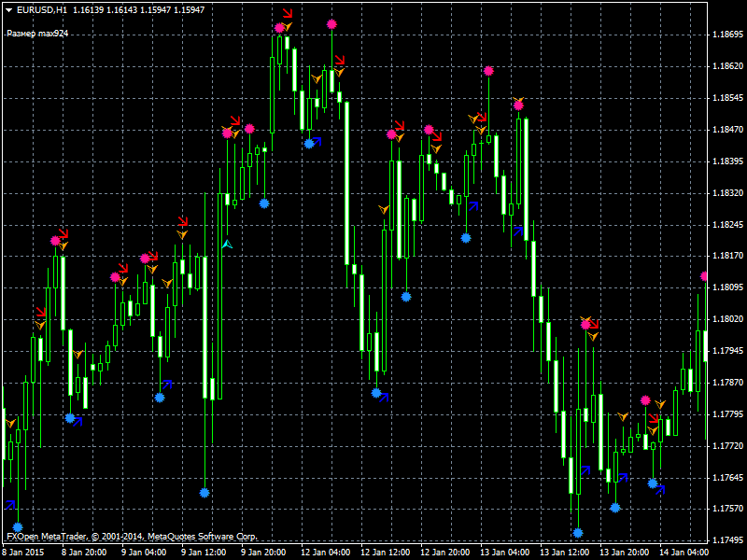Click price label 1.17720 on the scale

click(x=727, y=446)
